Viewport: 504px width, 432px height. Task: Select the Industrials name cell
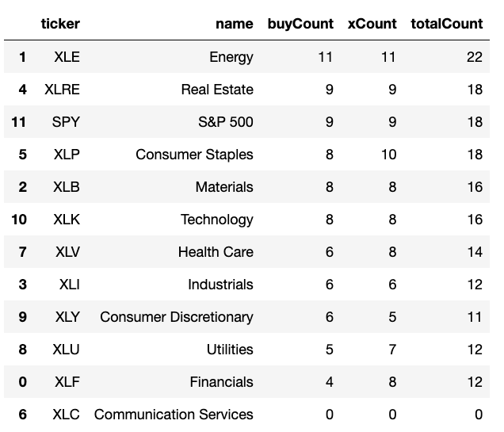click(220, 285)
